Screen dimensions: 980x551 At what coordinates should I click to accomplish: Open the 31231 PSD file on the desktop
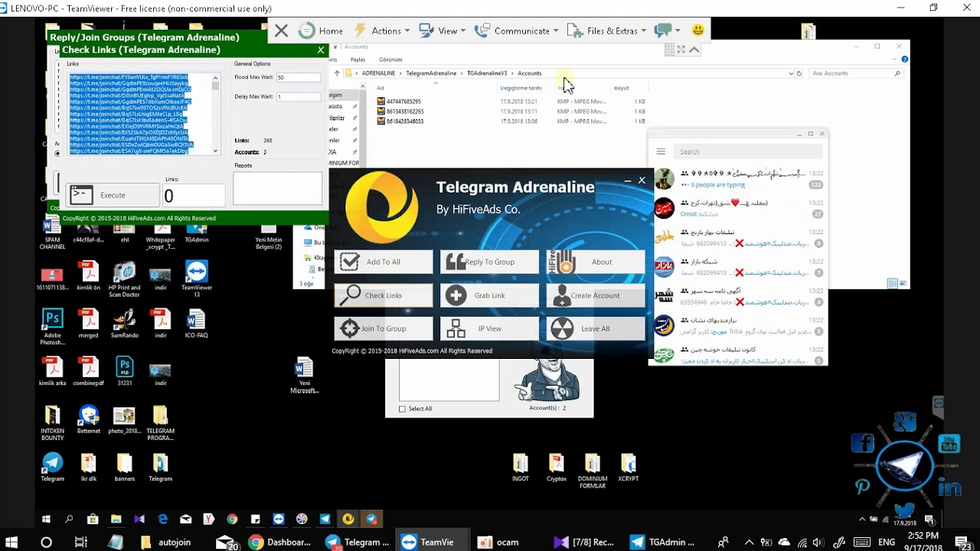(124, 371)
